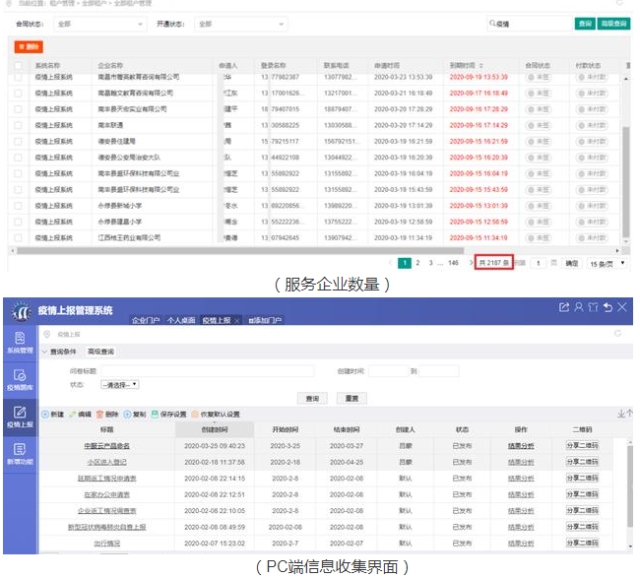640x579 pixels.
Task: Open the 状态 dropdown showing 请选择
Action: tap(120, 383)
